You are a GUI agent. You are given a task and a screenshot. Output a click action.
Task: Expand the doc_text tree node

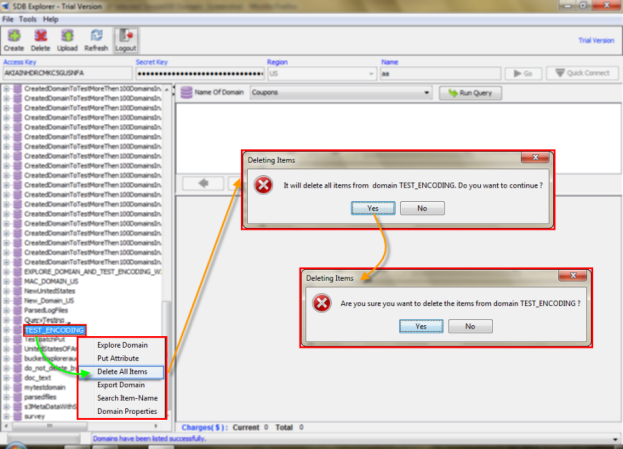[7, 378]
